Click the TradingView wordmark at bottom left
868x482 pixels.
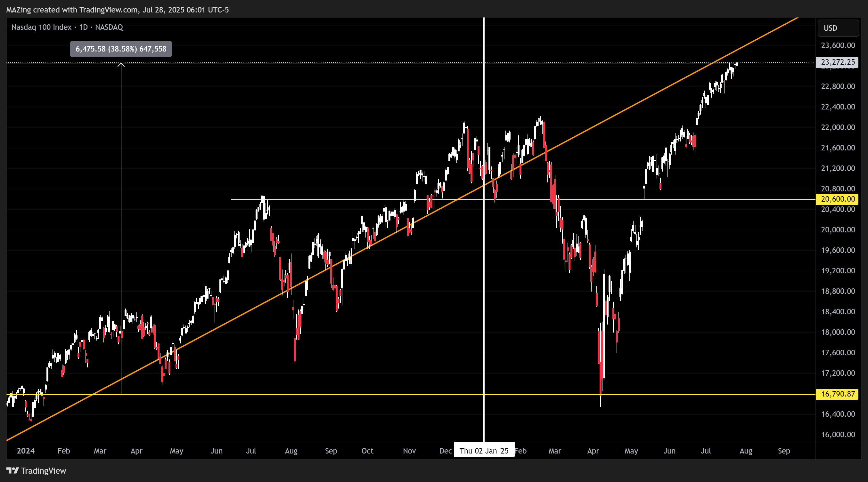coord(44,470)
